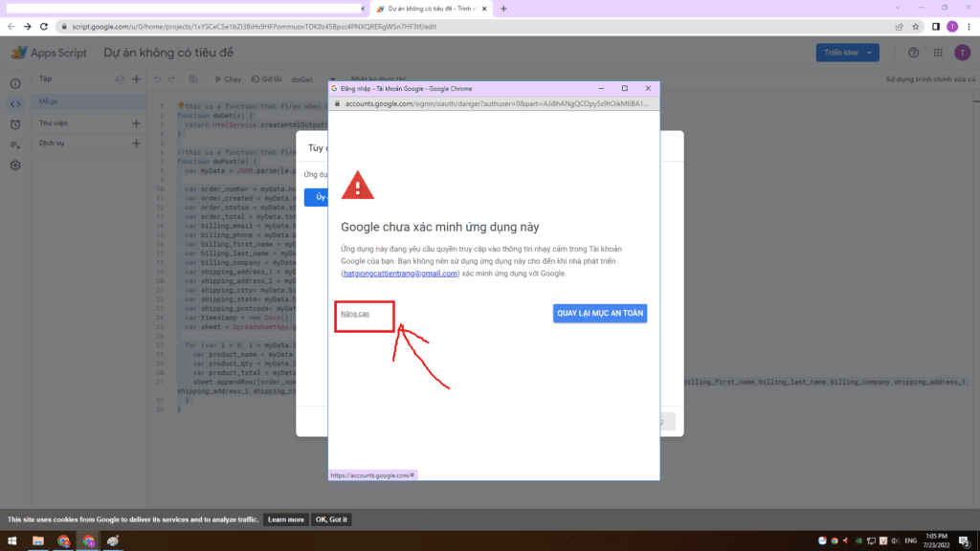The width and height of the screenshot is (980, 551).
Task: Sort files with the AZ icon
Action: pos(120,79)
